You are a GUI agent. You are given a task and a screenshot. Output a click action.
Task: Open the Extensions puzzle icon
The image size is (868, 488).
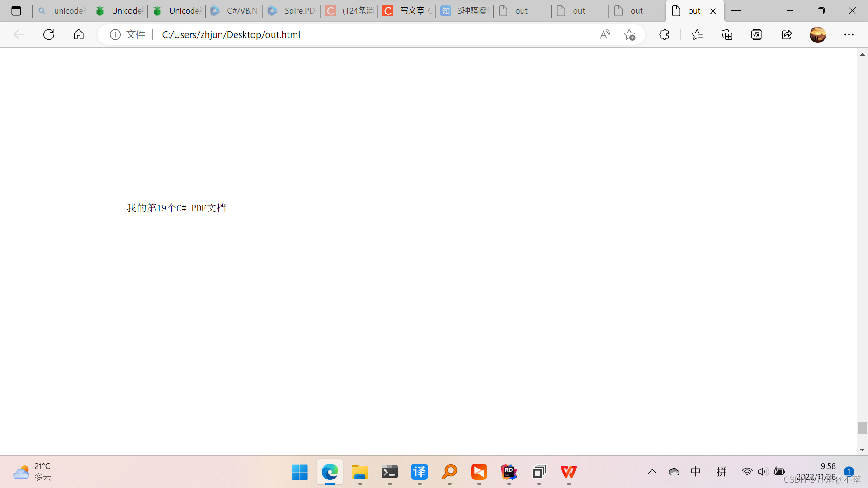664,34
